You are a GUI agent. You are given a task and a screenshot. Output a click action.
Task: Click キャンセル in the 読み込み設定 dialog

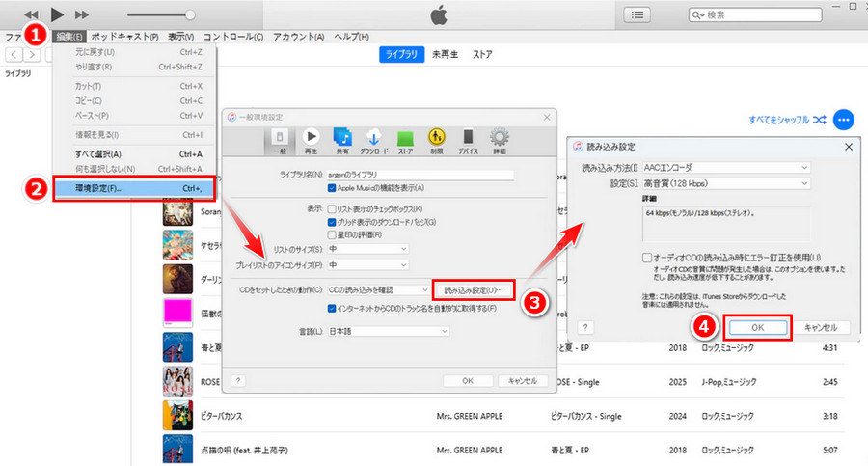pos(821,327)
